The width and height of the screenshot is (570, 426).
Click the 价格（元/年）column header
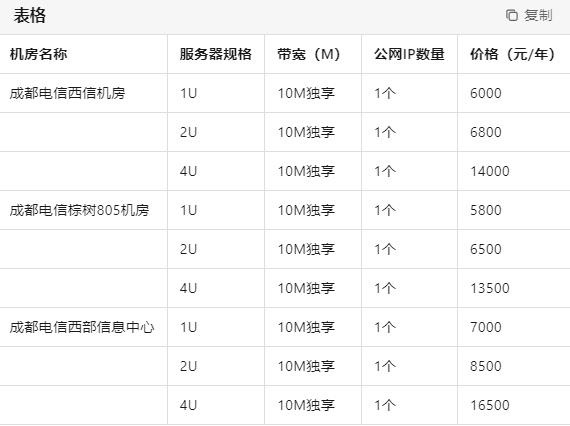pyautogui.click(x=513, y=54)
